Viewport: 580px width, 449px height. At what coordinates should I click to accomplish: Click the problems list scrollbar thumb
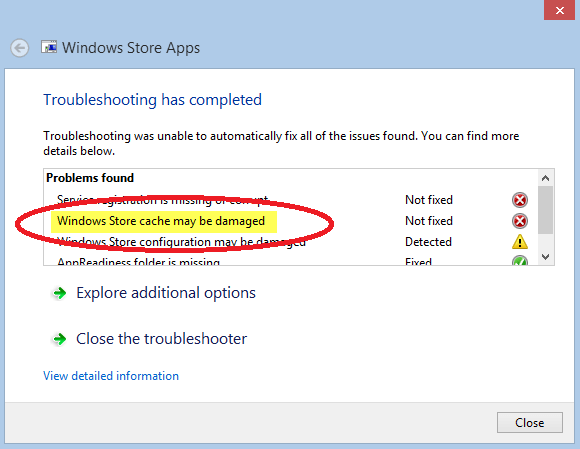[545, 210]
